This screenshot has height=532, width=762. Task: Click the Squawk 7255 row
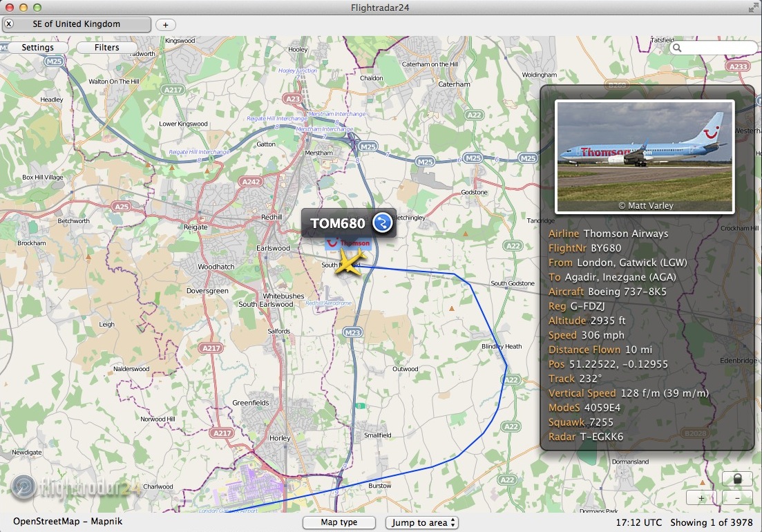click(581, 423)
